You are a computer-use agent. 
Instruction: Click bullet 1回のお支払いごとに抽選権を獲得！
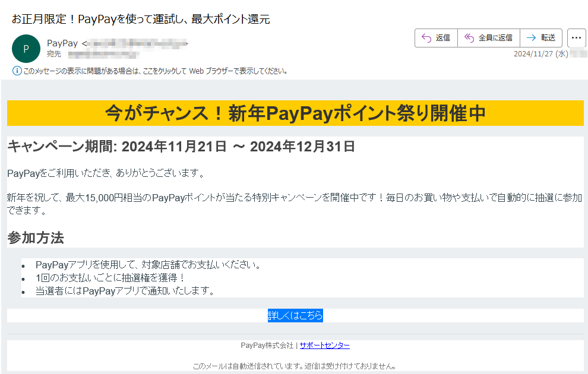(110, 278)
